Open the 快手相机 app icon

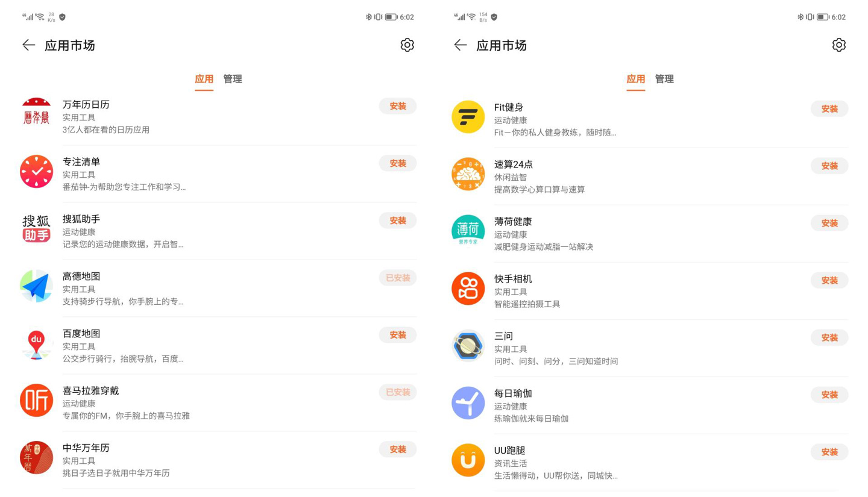pos(468,289)
